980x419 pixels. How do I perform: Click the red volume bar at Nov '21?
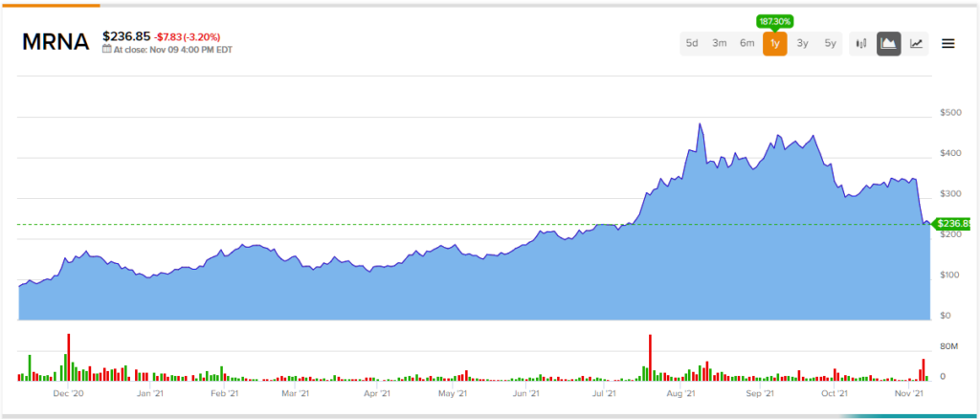[924, 369]
